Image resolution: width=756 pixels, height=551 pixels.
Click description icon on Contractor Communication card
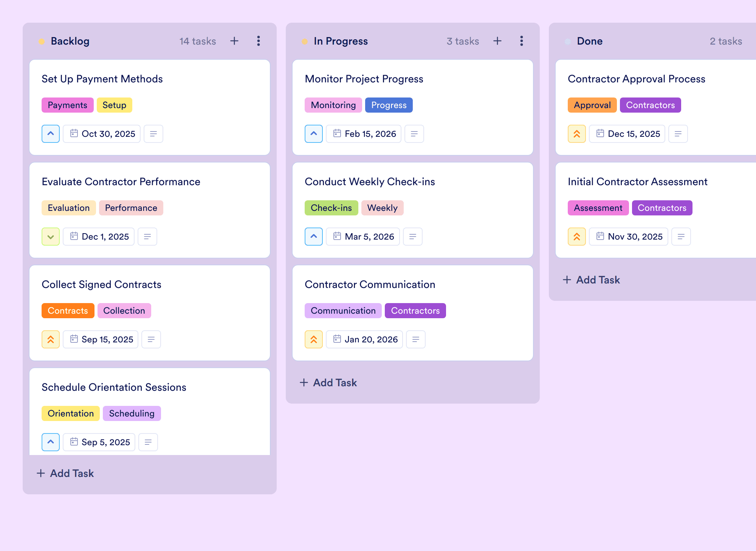[x=416, y=339]
